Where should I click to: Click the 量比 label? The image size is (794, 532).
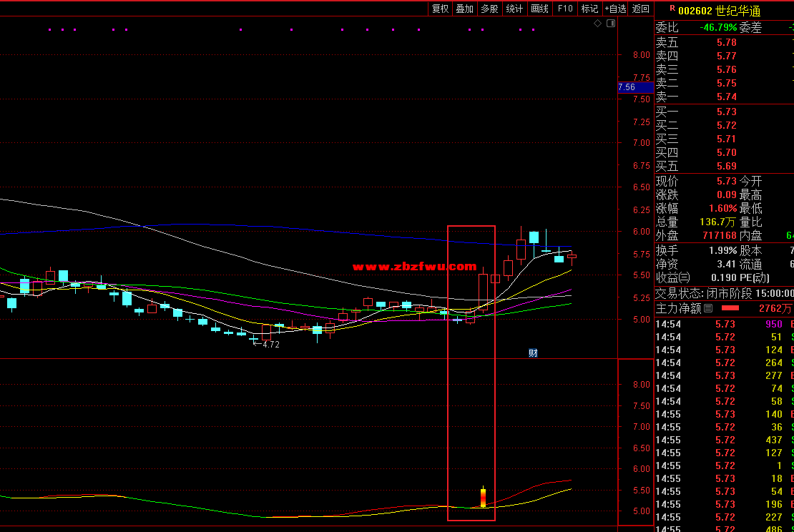click(x=750, y=222)
